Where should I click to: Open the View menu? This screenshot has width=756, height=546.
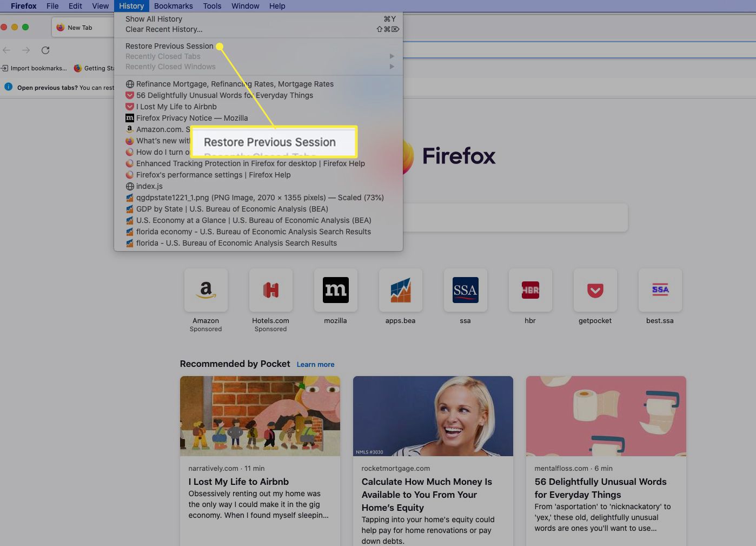tap(100, 6)
